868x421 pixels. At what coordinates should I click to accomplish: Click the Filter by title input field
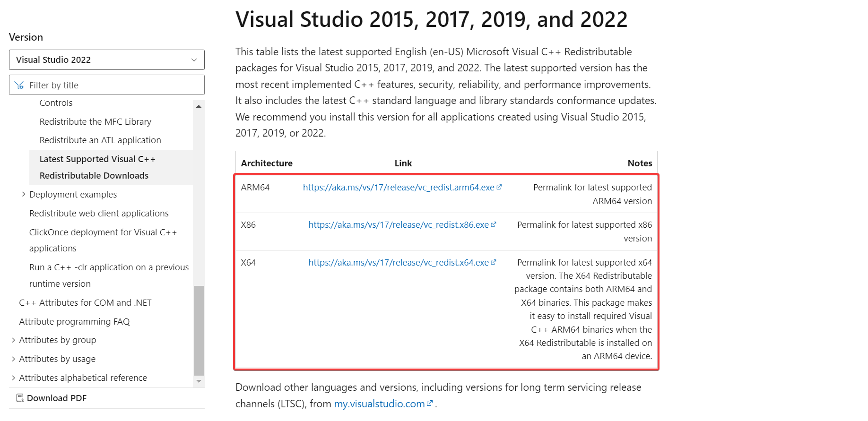click(x=107, y=85)
